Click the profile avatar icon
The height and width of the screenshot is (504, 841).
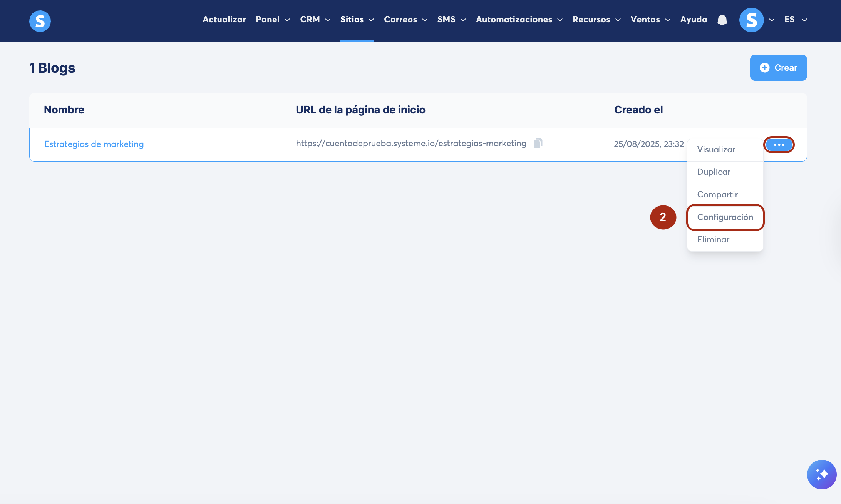click(x=751, y=20)
